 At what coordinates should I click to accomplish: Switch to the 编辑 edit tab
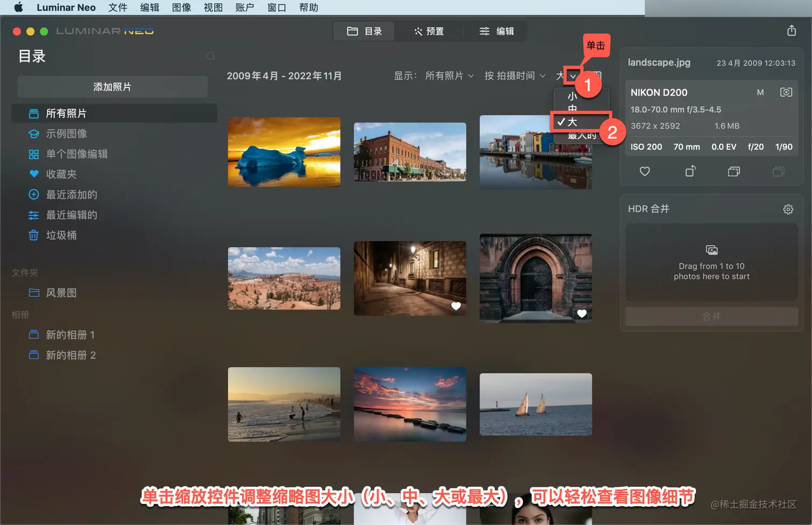click(x=496, y=31)
